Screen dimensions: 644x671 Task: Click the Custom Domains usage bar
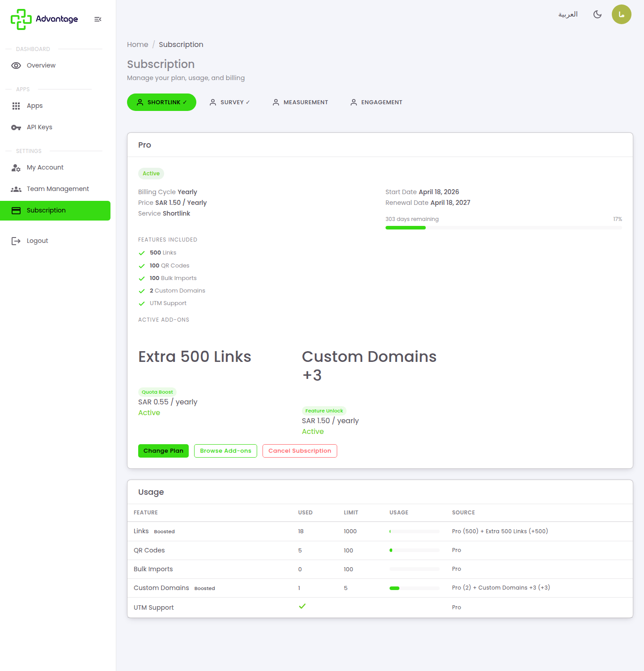pyautogui.click(x=415, y=588)
